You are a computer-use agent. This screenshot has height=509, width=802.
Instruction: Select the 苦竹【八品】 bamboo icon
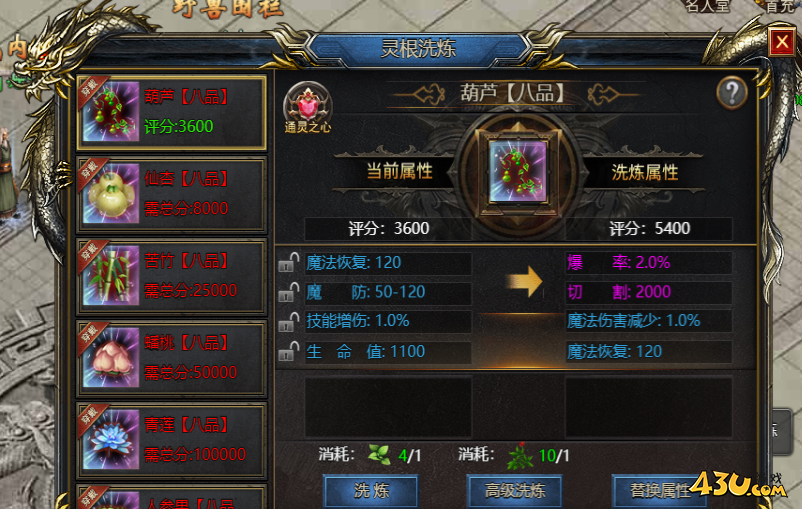click(111, 275)
